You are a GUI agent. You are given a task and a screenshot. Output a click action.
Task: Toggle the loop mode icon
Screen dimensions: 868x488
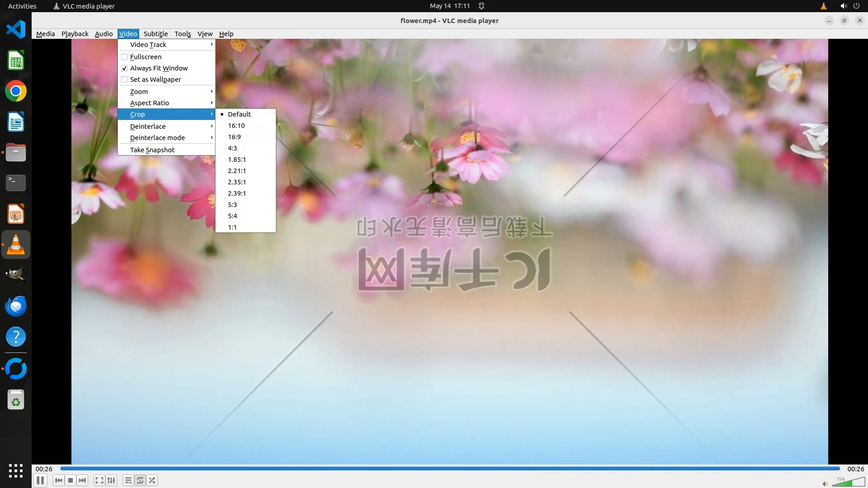(x=140, y=480)
